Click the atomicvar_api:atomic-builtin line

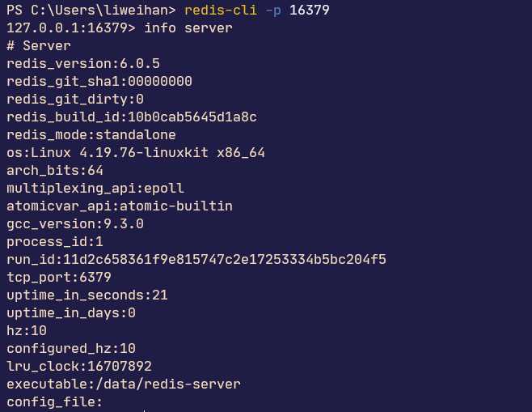point(120,206)
